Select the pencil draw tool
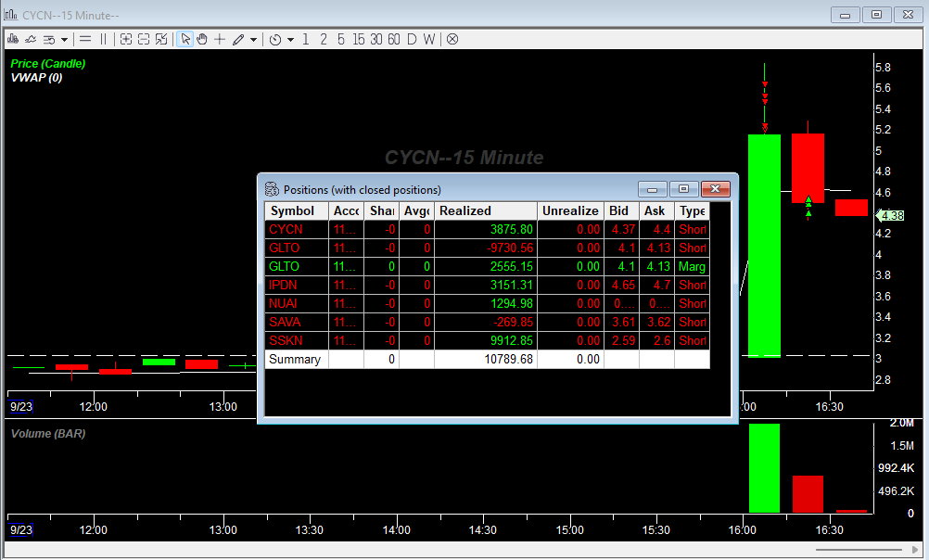This screenshot has width=929, height=560. (x=238, y=39)
